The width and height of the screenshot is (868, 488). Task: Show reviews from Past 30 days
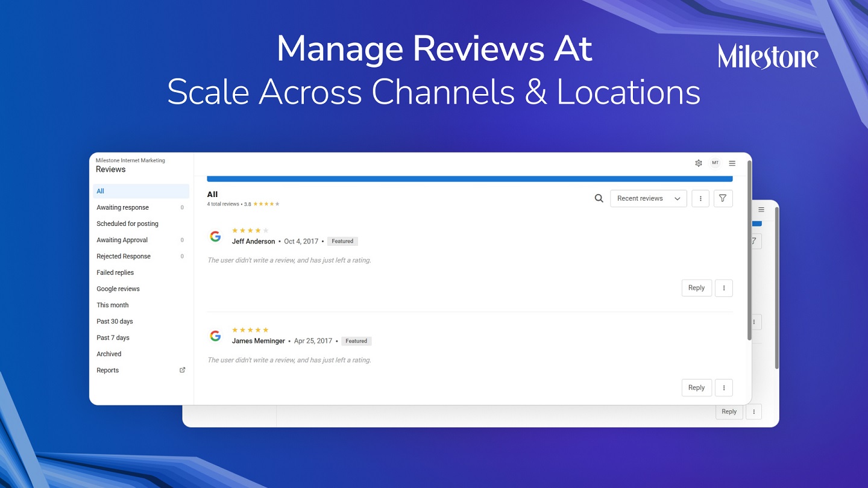141,321
